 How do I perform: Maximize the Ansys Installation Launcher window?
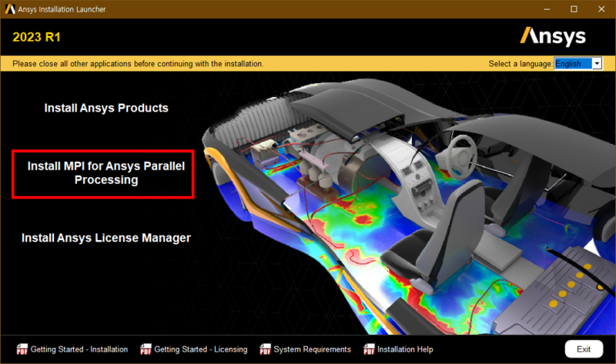574,9
